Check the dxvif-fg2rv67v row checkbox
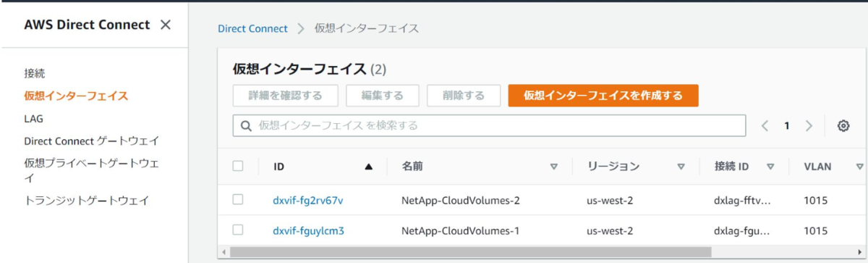Viewport: 868px width, 263px height. pyautogui.click(x=238, y=200)
